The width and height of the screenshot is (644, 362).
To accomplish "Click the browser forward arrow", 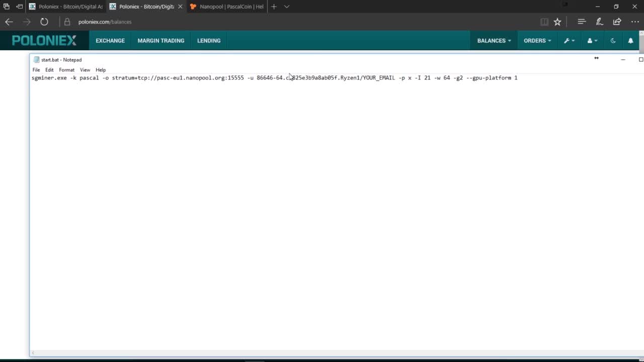I will pos(27,22).
